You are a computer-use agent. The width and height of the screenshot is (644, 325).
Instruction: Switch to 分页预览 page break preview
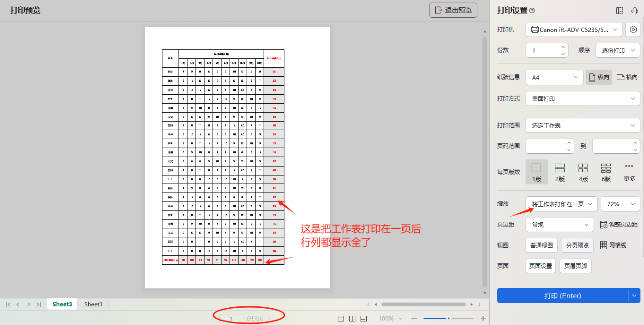pyautogui.click(x=578, y=245)
